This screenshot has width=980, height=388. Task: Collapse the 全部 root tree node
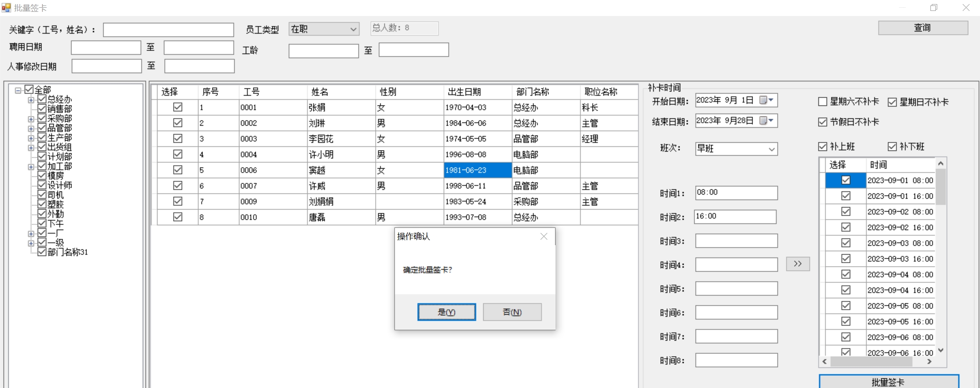tap(18, 90)
